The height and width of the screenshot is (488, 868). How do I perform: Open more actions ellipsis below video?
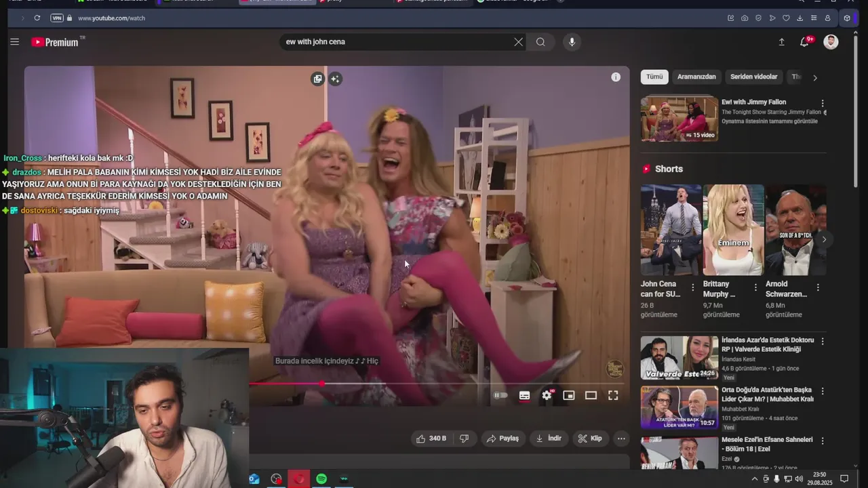(621, 439)
